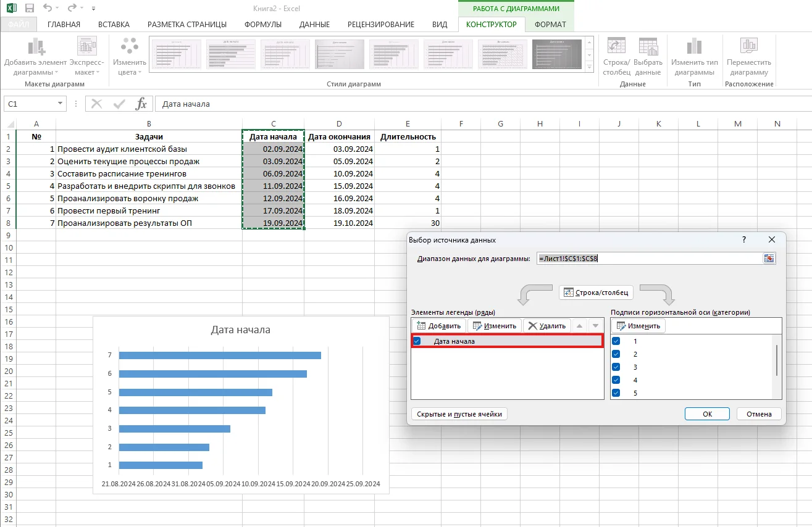
Task: Click Select Data in the ribbon
Action: coord(648,56)
